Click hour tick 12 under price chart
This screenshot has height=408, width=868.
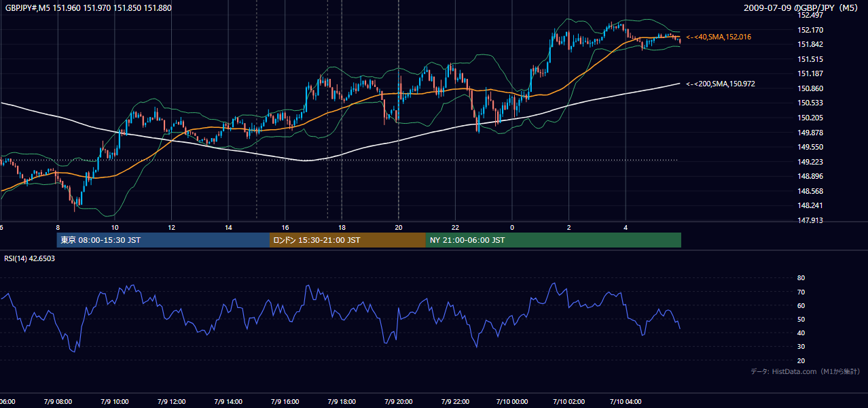[x=171, y=228]
